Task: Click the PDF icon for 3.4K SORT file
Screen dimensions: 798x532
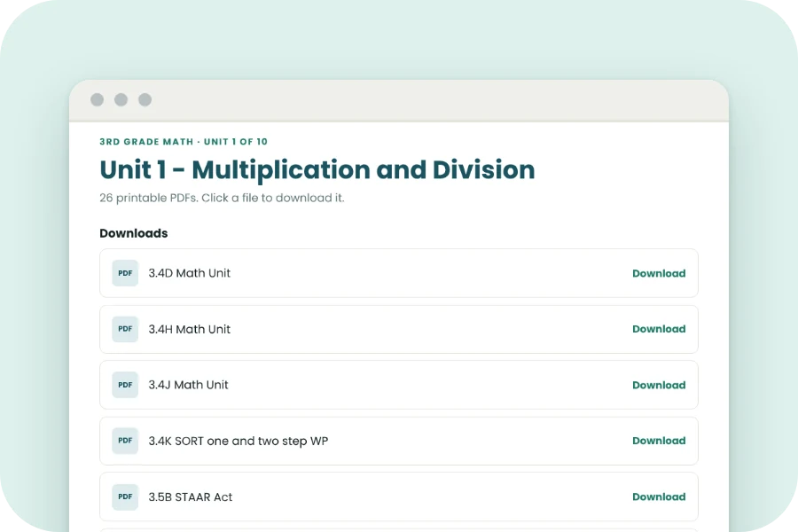Action: pyautogui.click(x=125, y=441)
